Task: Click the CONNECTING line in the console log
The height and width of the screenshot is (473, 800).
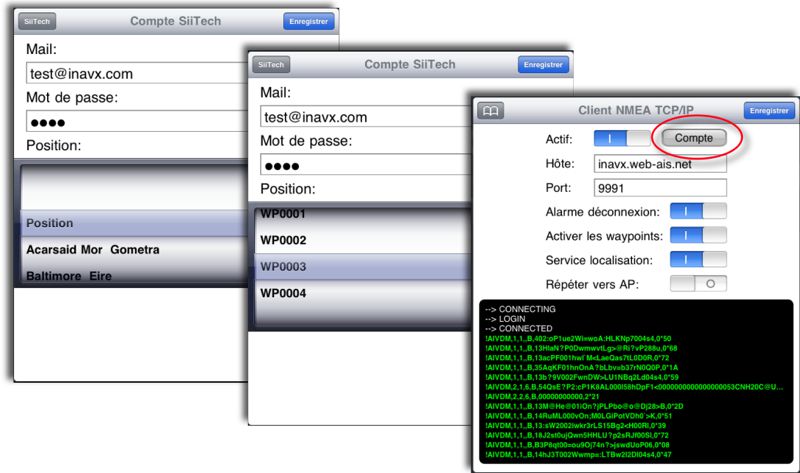Action: 520,309
